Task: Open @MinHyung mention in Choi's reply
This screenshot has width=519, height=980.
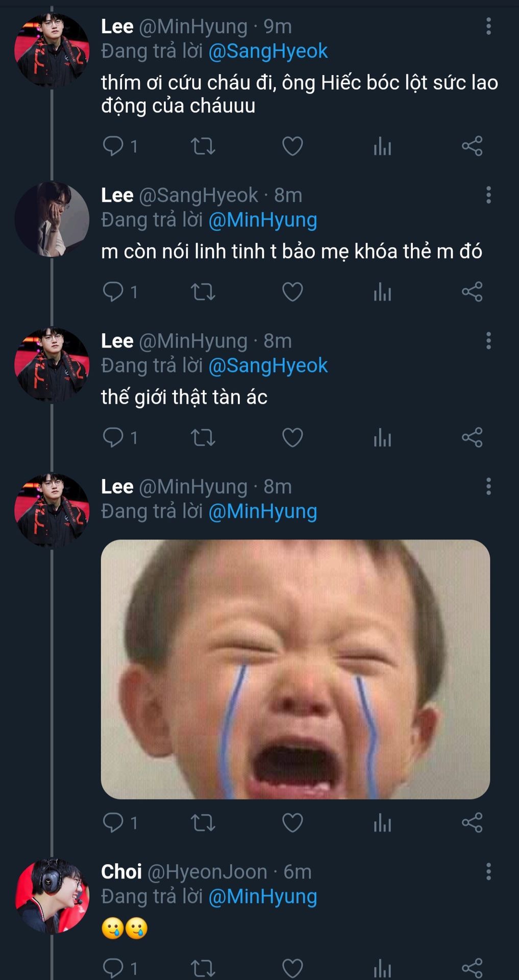Action: tap(263, 897)
